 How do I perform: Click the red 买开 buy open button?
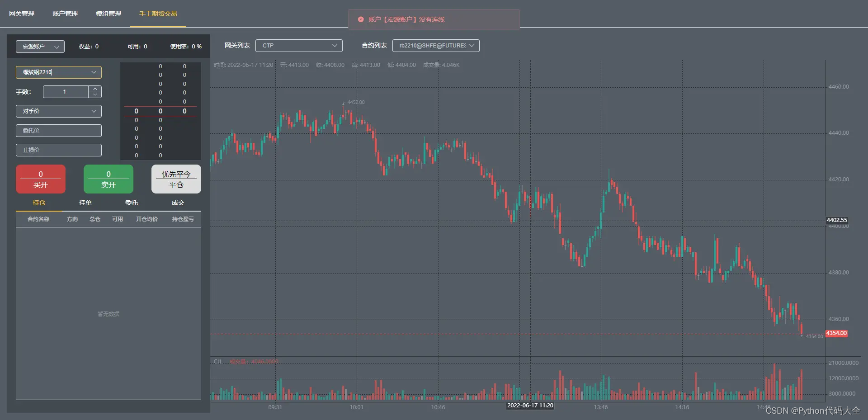point(41,179)
